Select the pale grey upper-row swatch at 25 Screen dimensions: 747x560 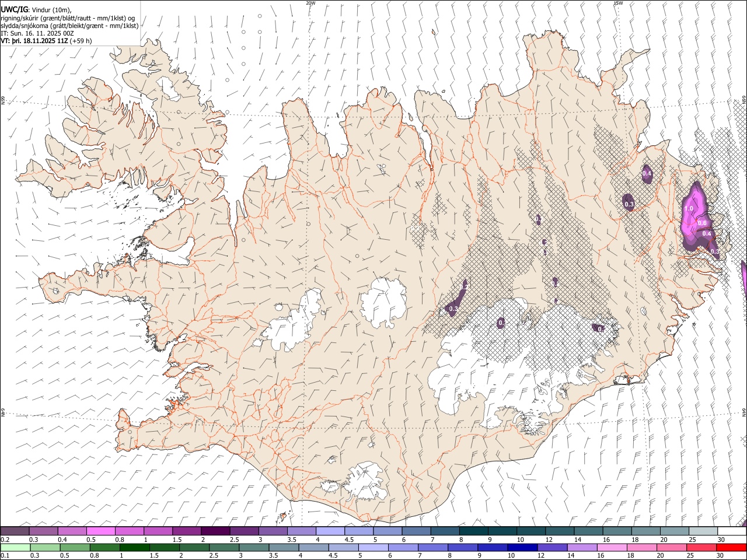tap(703, 531)
